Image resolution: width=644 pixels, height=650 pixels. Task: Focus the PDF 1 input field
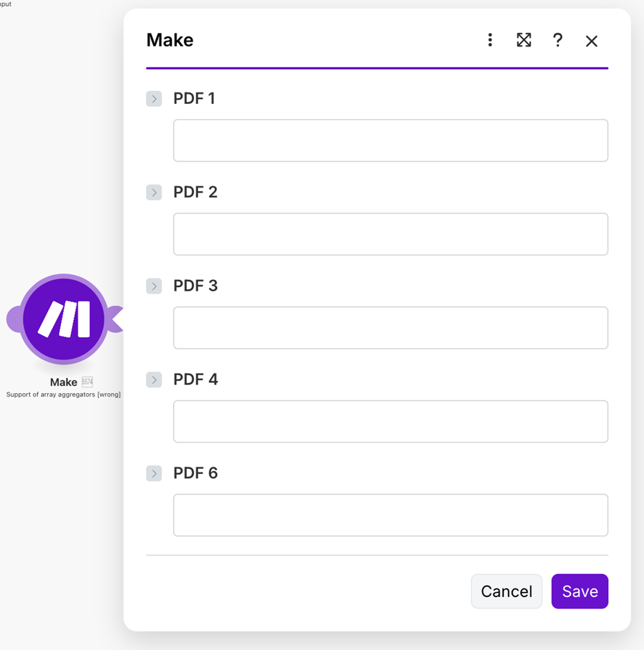390,140
